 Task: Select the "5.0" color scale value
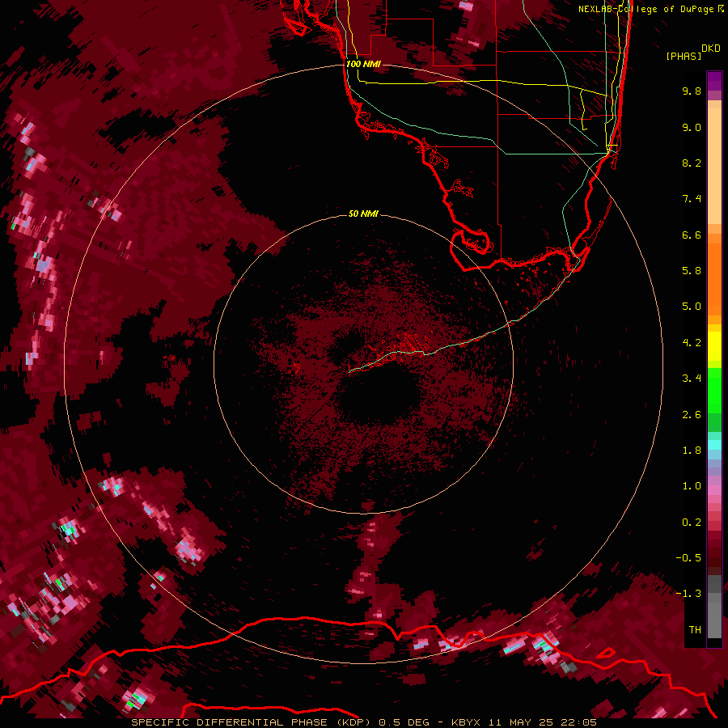tap(692, 307)
